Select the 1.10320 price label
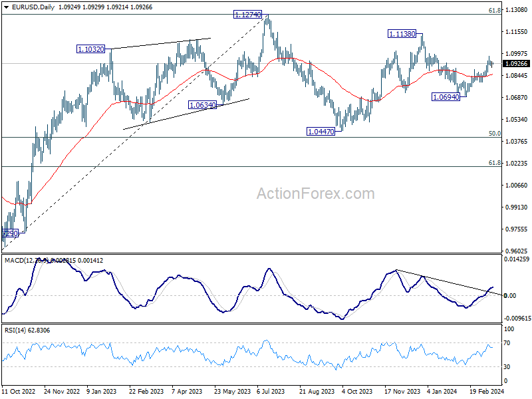 tap(90, 49)
